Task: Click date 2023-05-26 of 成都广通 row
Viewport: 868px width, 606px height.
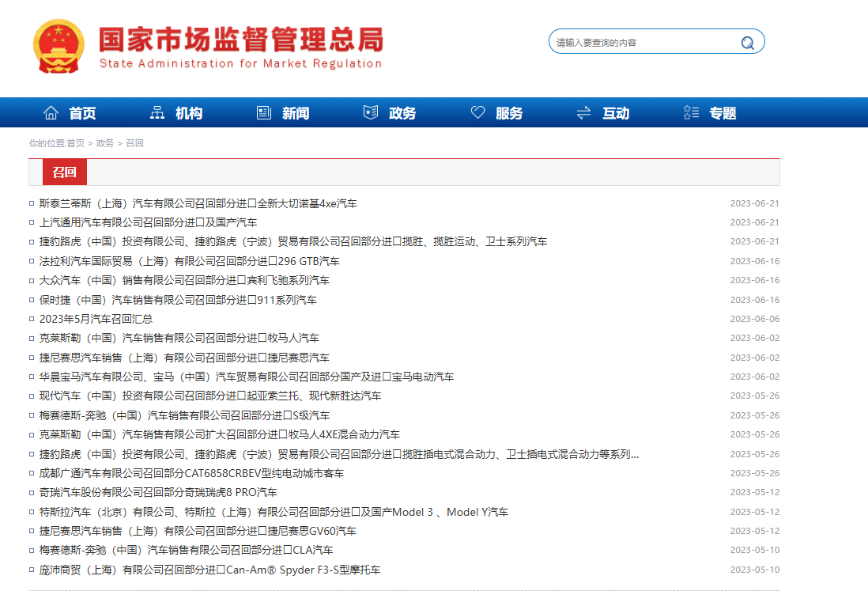Action: pos(754,474)
